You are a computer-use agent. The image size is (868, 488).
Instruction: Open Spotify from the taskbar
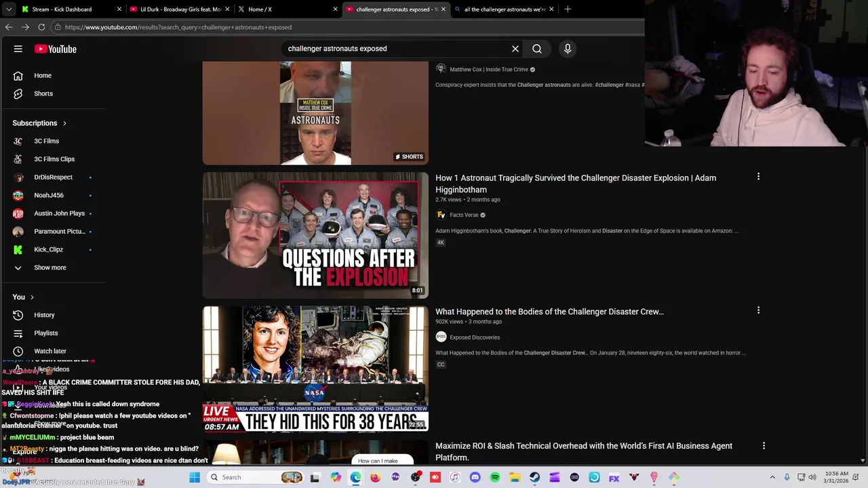[x=495, y=477]
